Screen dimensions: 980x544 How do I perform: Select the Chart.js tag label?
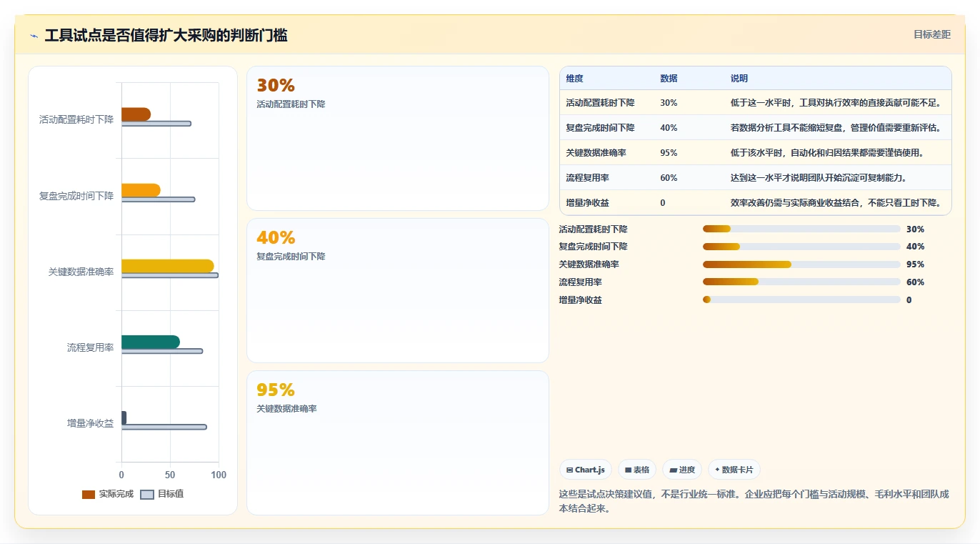click(x=589, y=470)
